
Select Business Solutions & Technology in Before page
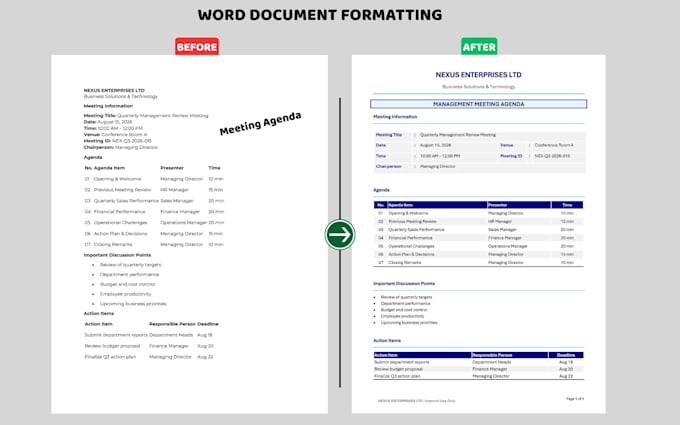coord(121,96)
